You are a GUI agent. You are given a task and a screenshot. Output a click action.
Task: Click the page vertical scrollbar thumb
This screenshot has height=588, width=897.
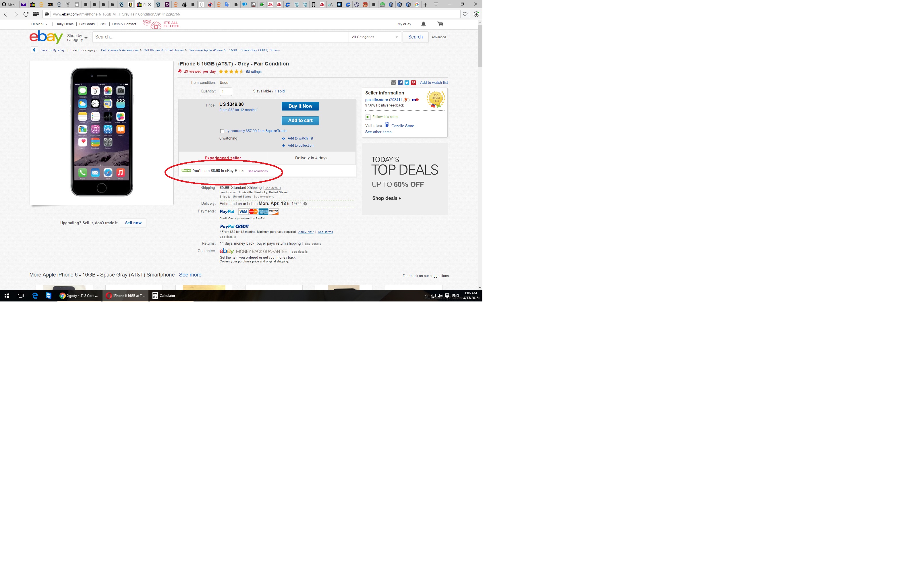pyautogui.click(x=480, y=45)
